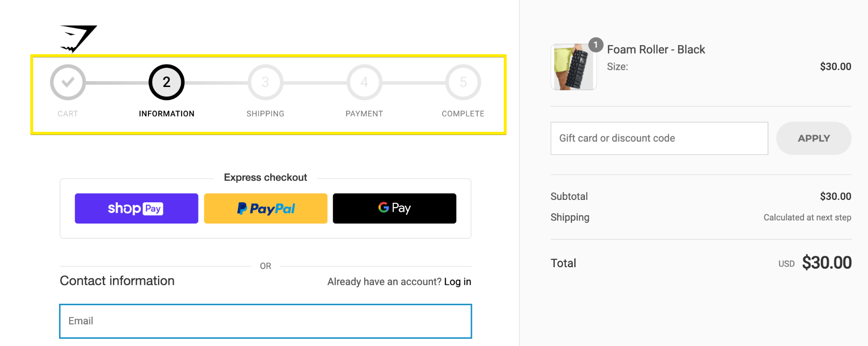This screenshot has height=346, width=868.
Task: Click the Complete step circle
Action: [x=462, y=82]
